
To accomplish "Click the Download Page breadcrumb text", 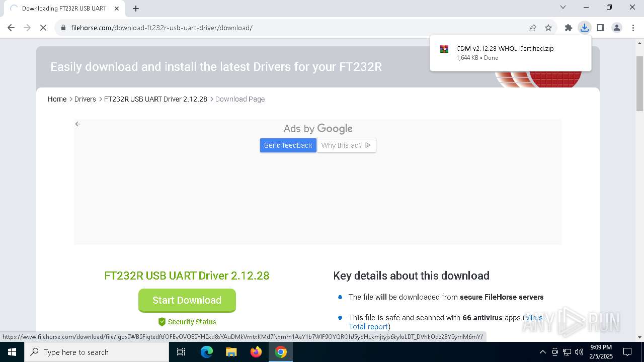I will (240, 99).
